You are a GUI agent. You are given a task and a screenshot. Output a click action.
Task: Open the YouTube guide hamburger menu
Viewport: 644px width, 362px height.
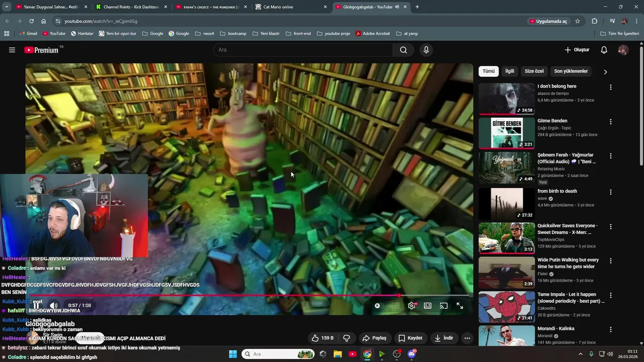[x=12, y=50]
